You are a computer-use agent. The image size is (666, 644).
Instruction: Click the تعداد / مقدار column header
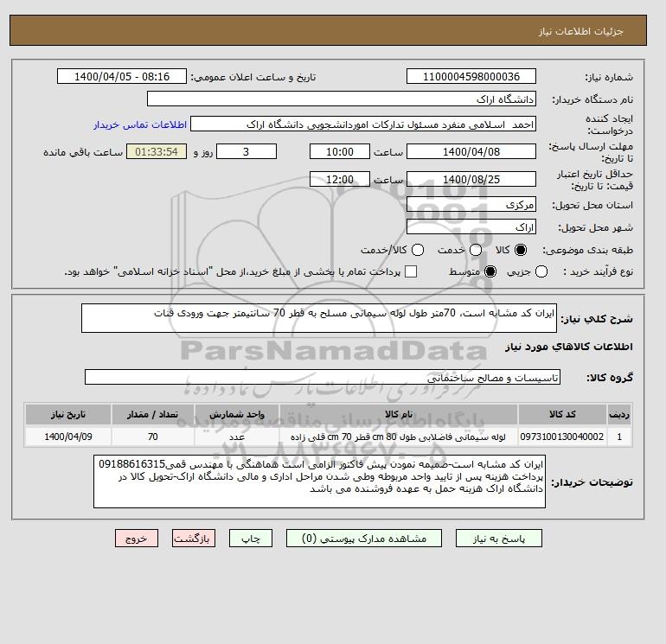point(153,414)
